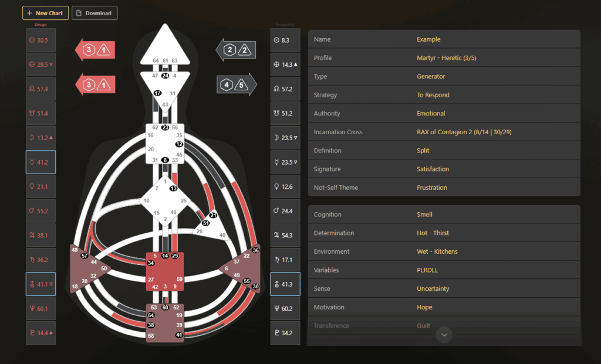Click the Authority value Emotional
Screen dimensions: 601x364
[431, 113]
